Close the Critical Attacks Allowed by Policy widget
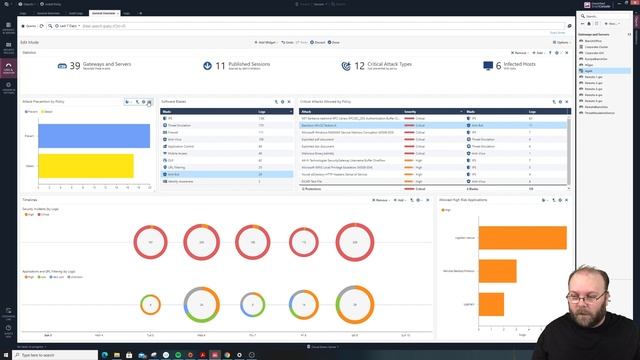This screenshot has width=640, height=360. (x=567, y=102)
